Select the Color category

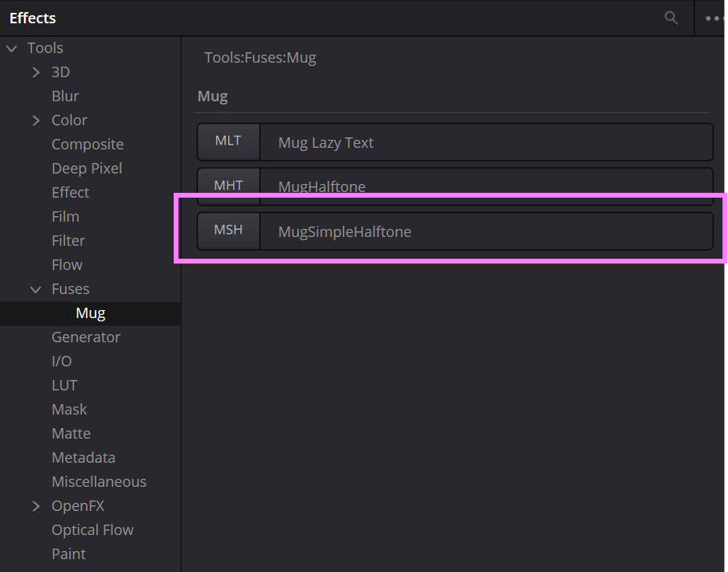click(69, 121)
